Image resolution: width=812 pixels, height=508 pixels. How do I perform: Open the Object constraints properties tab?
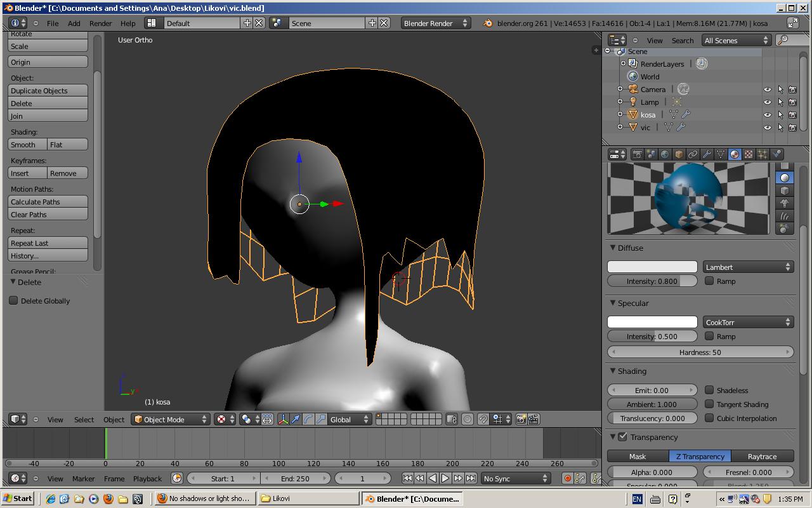click(x=691, y=154)
